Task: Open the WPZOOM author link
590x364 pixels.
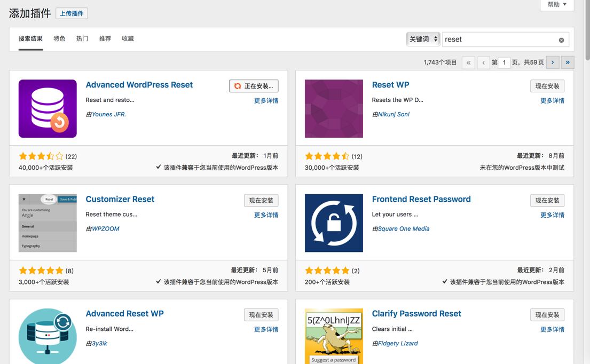Action: [x=105, y=228]
